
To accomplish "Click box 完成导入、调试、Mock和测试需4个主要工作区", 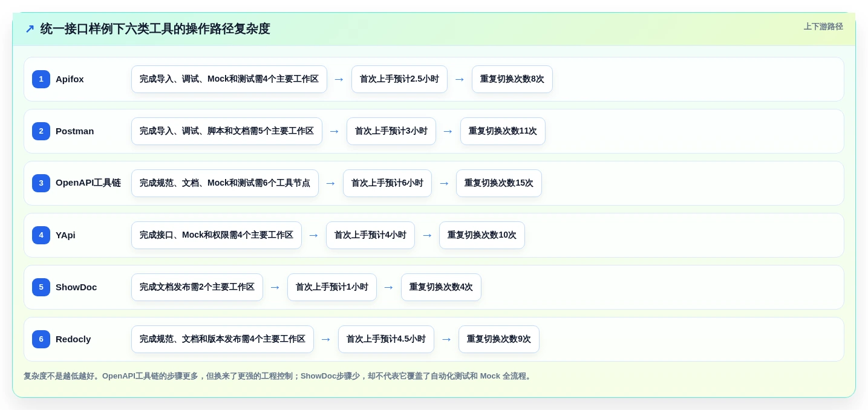I will pos(229,79).
